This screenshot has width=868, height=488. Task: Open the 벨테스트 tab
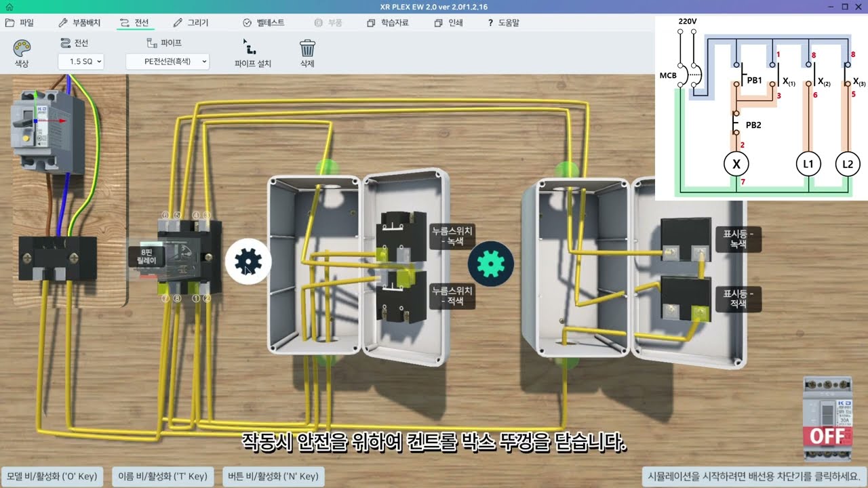click(x=264, y=22)
